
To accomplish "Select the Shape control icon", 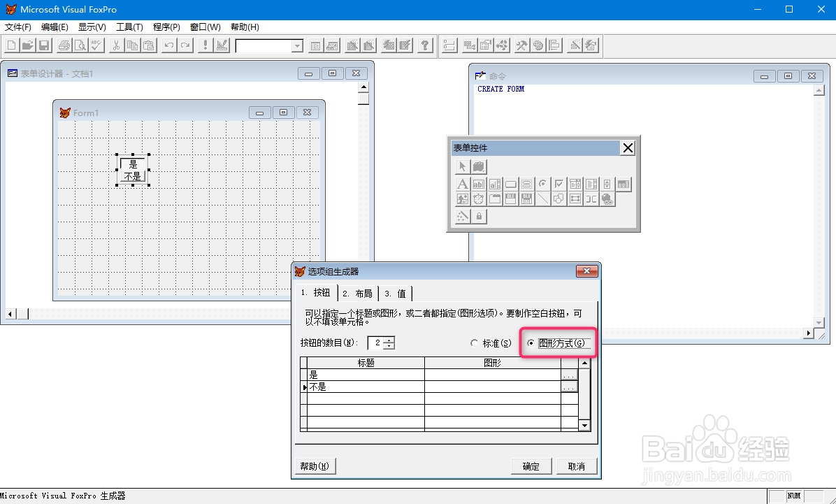I will [558, 199].
